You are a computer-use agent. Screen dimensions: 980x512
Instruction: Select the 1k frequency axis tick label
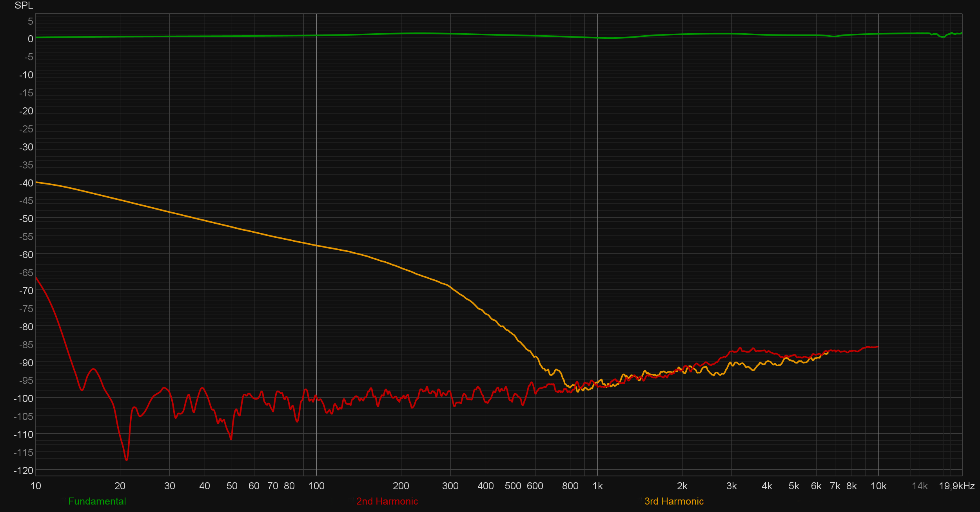pos(597,486)
